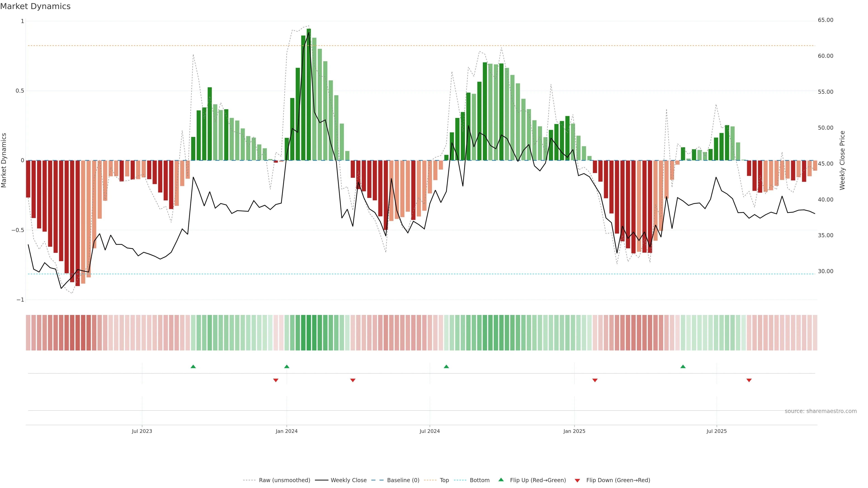Viewport: 868px width, 488px height.
Task: Click the Market Dynamics chart title
Action: tap(35, 6)
